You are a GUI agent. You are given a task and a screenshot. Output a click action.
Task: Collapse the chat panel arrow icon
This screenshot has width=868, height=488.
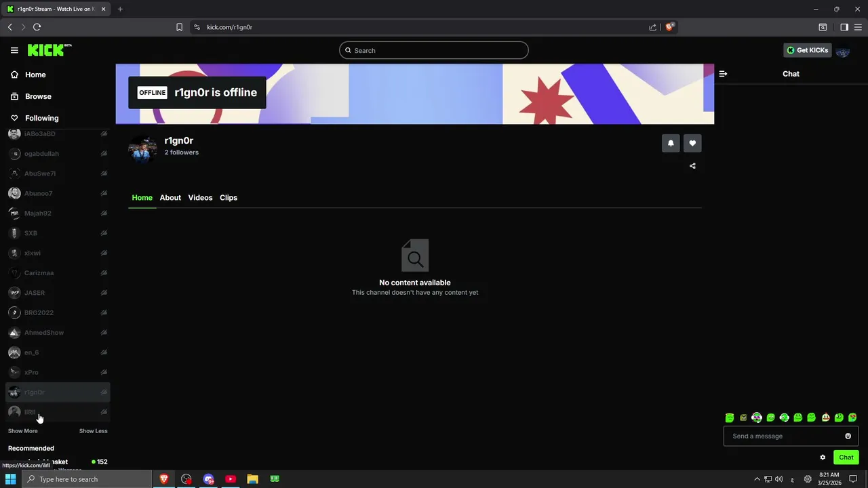pyautogui.click(x=723, y=74)
